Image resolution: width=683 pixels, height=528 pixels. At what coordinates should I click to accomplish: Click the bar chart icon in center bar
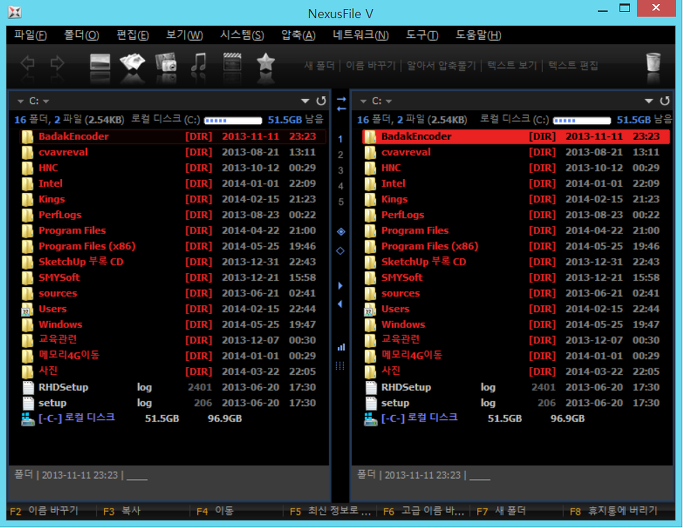tap(341, 347)
